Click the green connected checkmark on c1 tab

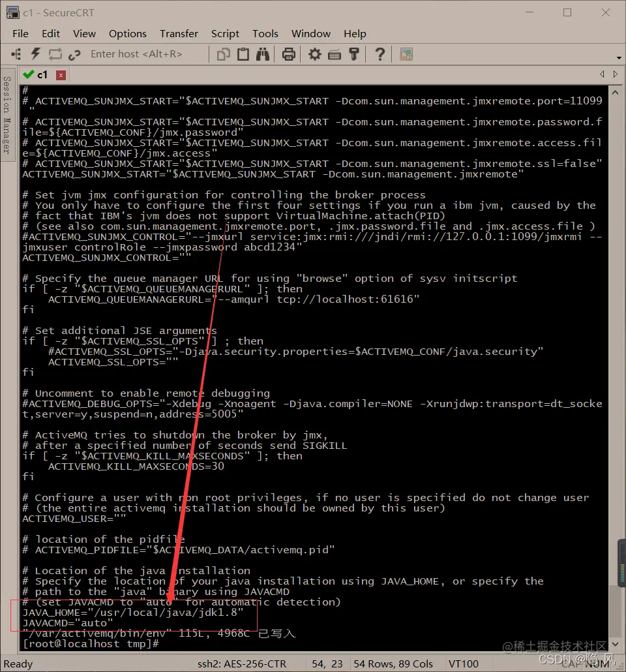[29, 74]
